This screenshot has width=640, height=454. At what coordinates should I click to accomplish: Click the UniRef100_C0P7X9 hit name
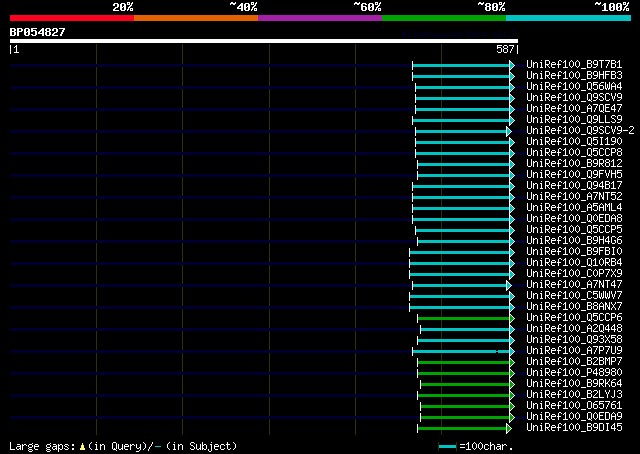pos(574,274)
